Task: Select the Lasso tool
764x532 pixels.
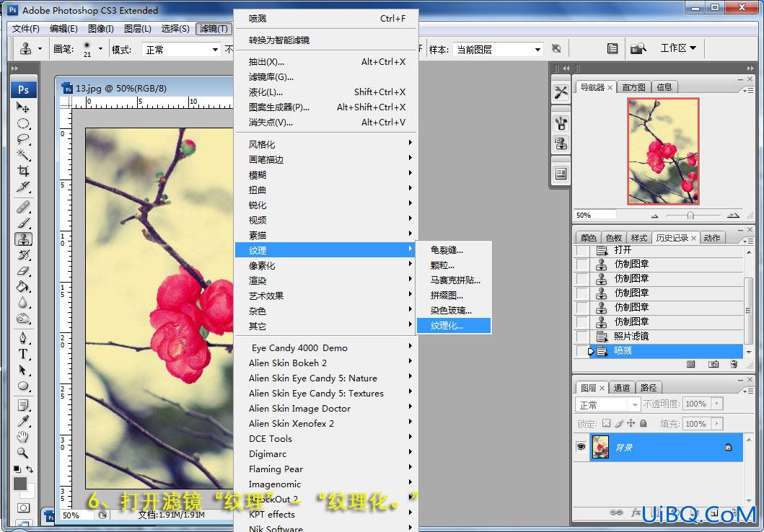Action: [23, 139]
